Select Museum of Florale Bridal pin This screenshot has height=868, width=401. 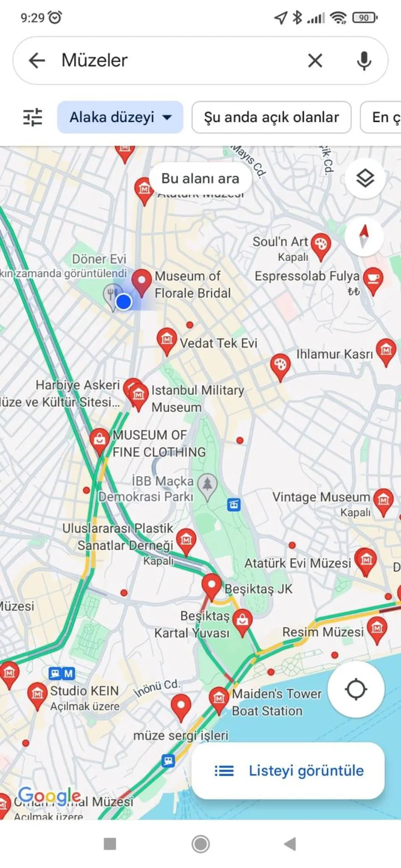pos(142,282)
